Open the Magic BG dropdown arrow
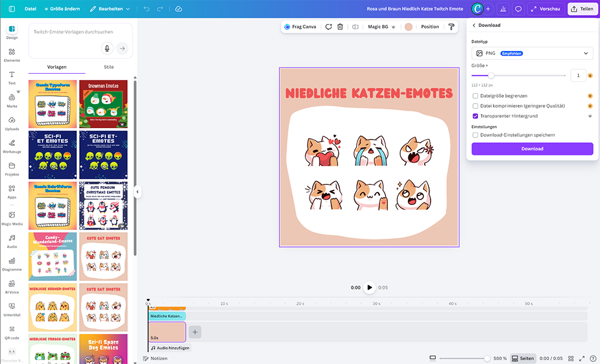The image size is (600, 364). [x=394, y=27]
